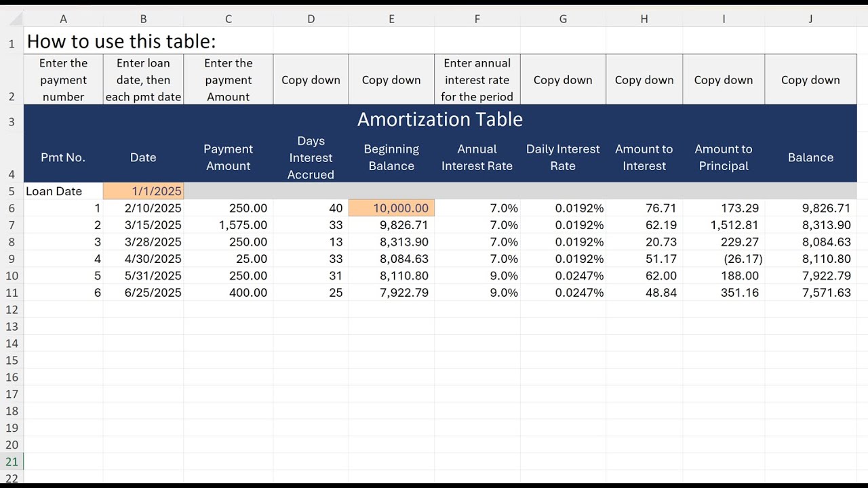
Task: Select beginning balance cell 7,922.79
Action: (x=391, y=293)
